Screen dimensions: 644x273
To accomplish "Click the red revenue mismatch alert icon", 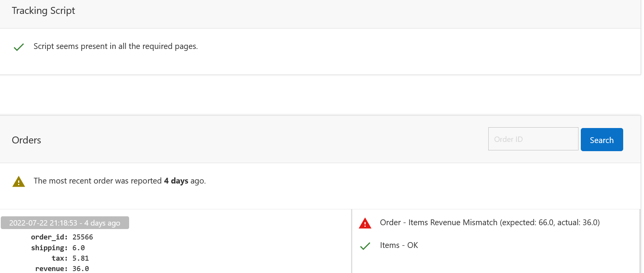I will click(x=365, y=223).
